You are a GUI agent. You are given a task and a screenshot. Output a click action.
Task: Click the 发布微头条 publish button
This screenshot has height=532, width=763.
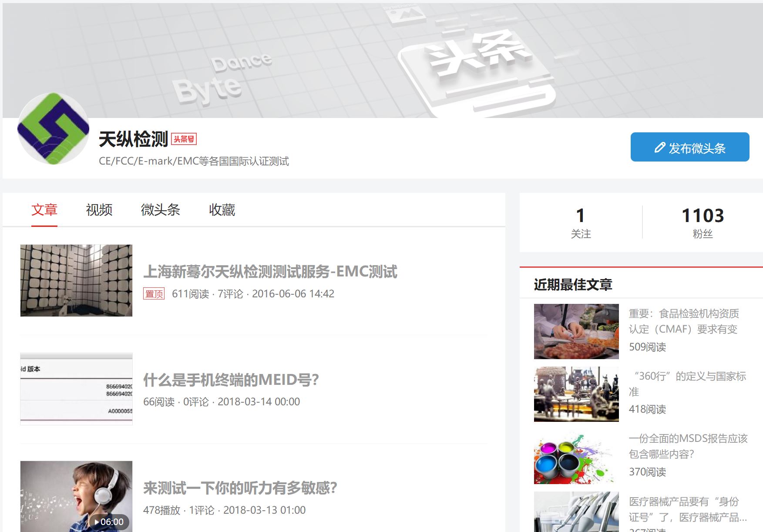689,148
